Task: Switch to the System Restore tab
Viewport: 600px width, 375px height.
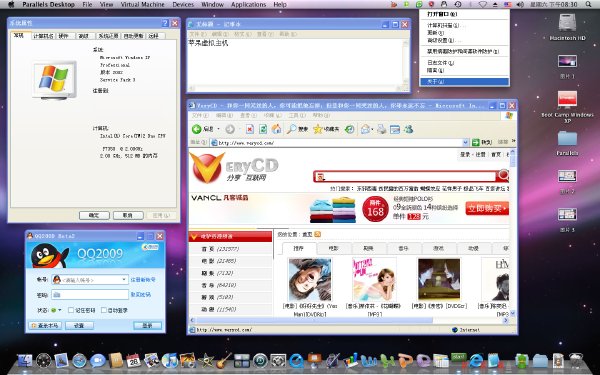Action: coord(108,36)
